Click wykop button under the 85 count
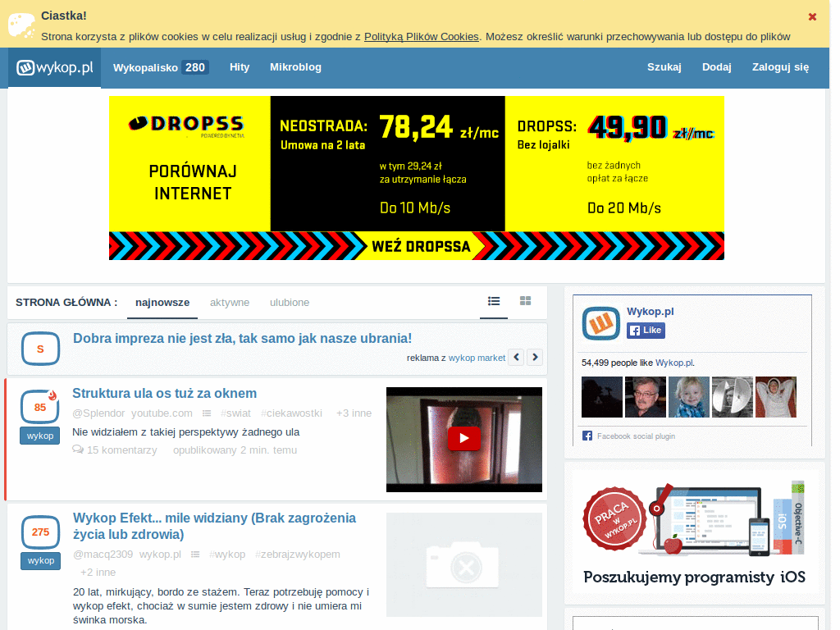The height and width of the screenshot is (630, 840). coord(40,436)
